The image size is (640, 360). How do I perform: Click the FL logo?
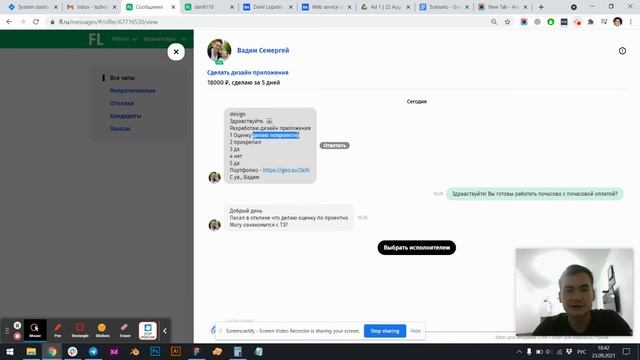[96, 39]
